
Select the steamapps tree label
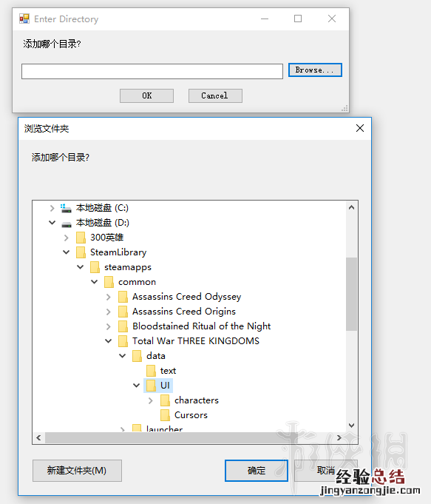click(128, 267)
